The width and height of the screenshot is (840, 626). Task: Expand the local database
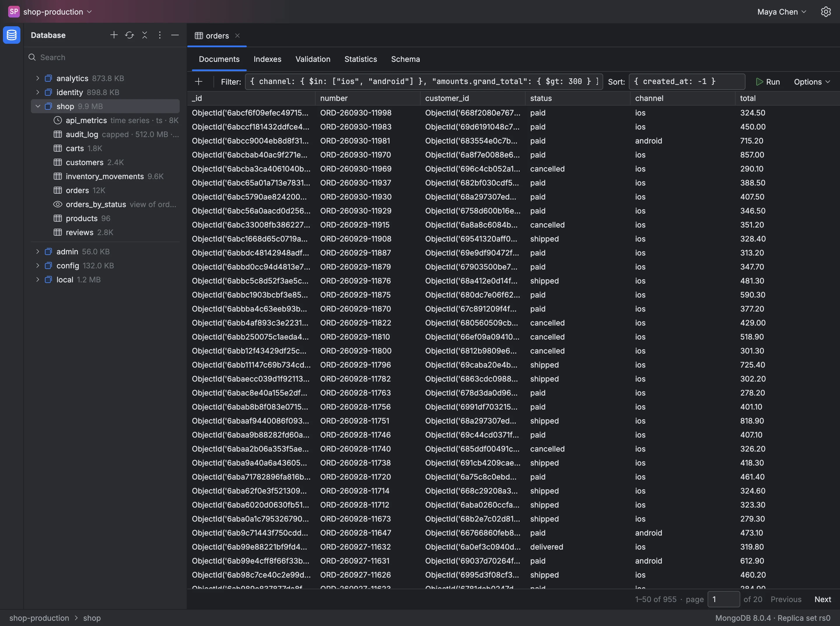38,280
